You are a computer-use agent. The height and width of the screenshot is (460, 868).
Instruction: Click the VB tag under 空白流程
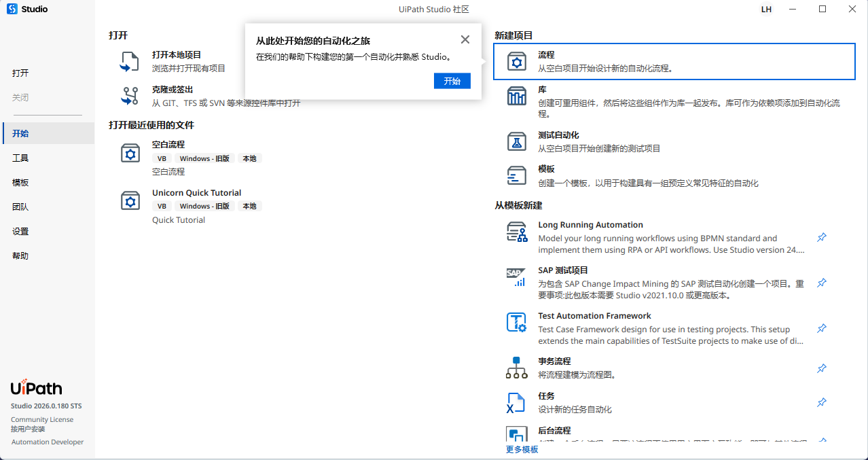click(x=162, y=158)
